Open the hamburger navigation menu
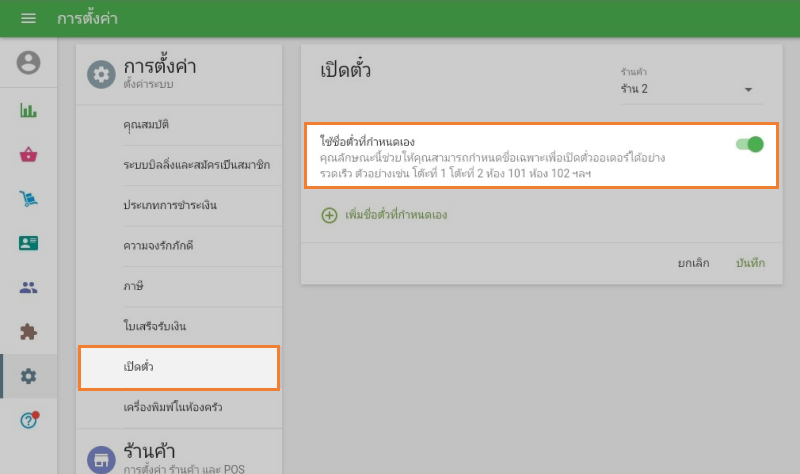The width and height of the screenshot is (800, 474). (x=28, y=18)
